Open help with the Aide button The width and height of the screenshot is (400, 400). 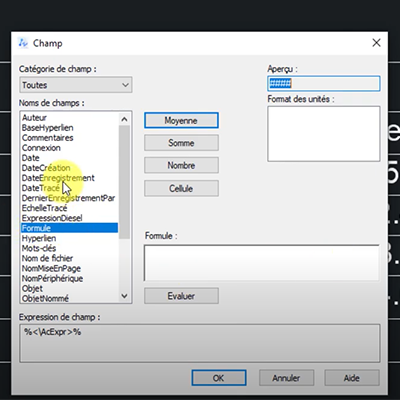tap(352, 378)
